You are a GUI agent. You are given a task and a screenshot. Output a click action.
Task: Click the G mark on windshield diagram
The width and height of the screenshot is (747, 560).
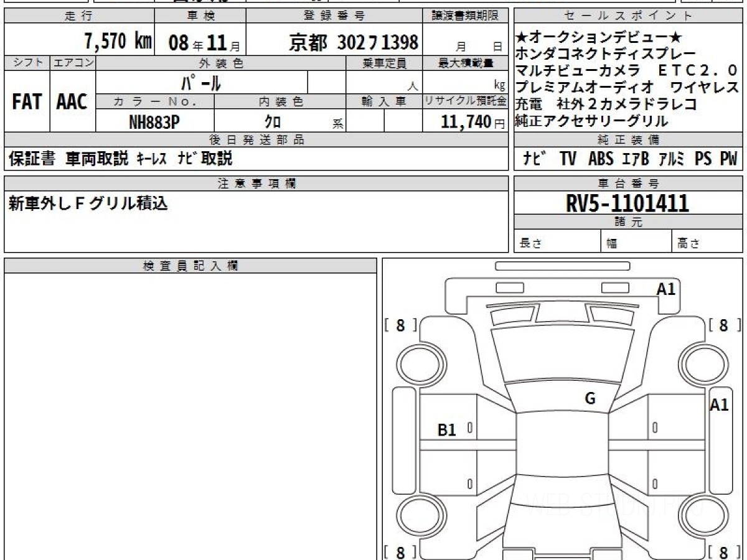pos(590,398)
